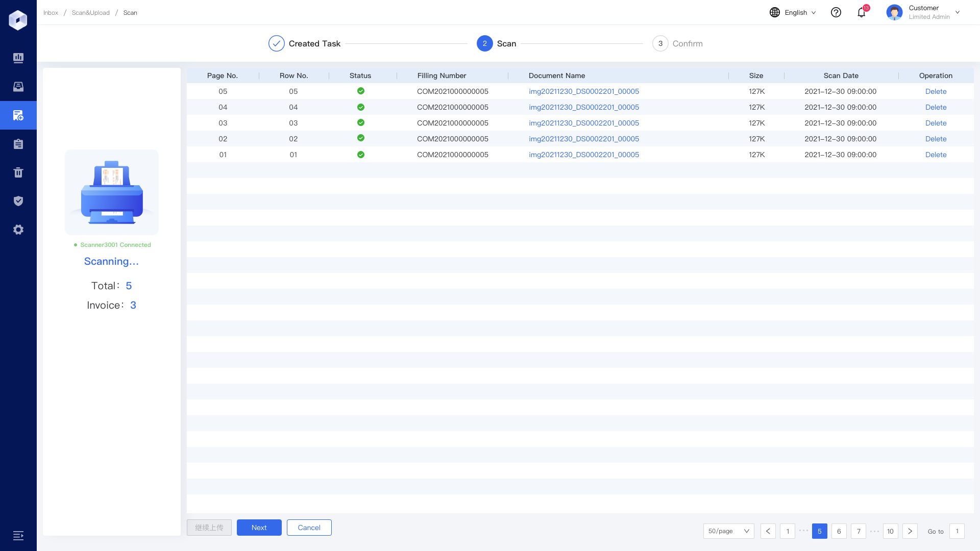Open the 50/page size dropdown

(x=729, y=531)
